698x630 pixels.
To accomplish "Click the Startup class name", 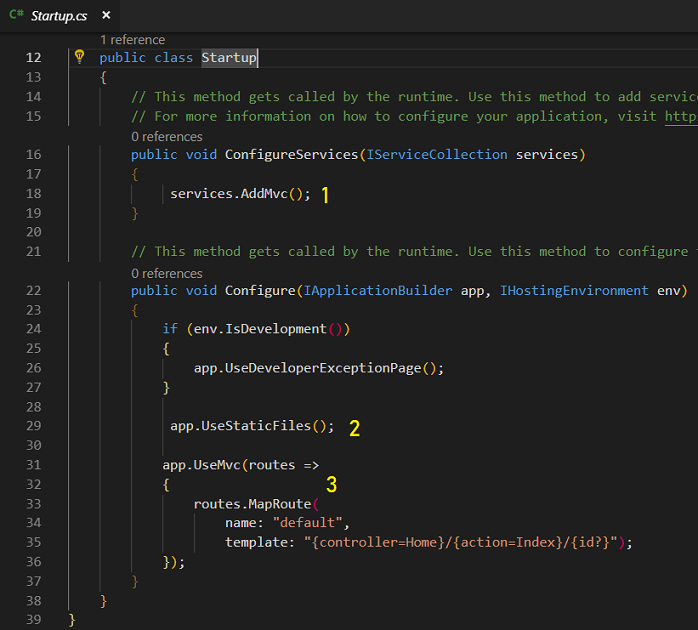I will point(229,58).
